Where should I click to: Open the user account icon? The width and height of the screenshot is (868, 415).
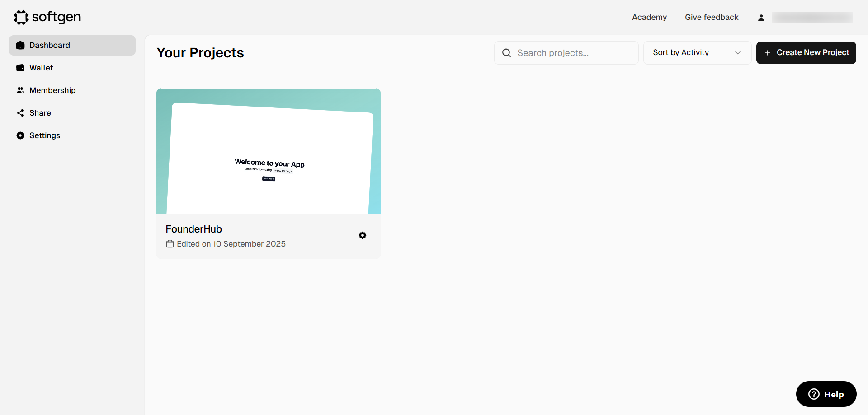[x=761, y=18]
